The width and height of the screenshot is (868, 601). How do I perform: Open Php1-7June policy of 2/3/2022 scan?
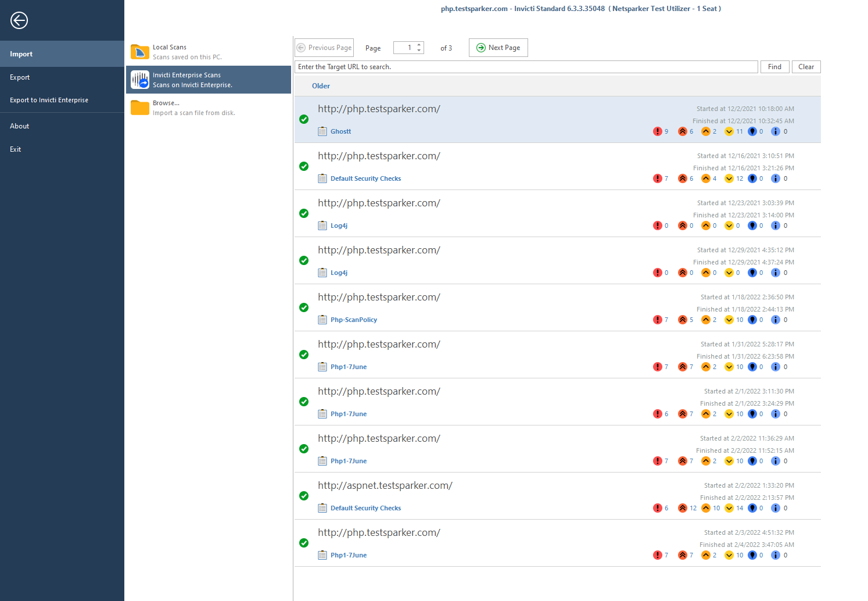pyautogui.click(x=349, y=555)
